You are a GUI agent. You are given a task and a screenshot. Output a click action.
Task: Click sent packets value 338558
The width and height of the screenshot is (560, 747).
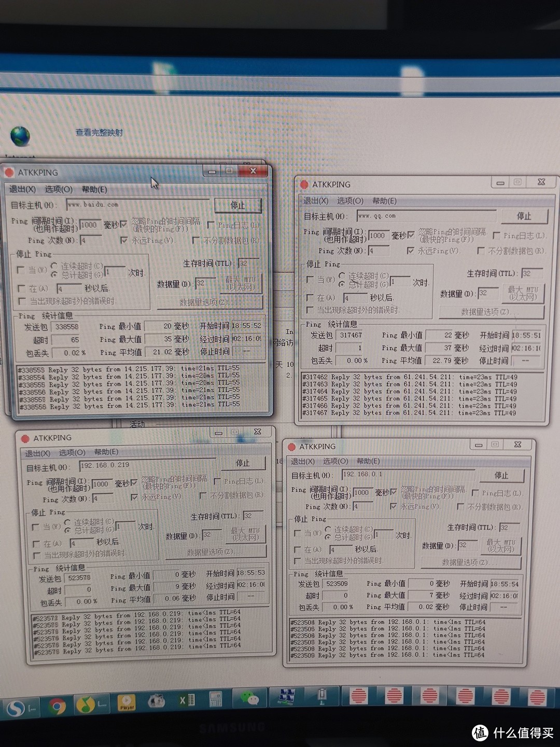pos(67,327)
